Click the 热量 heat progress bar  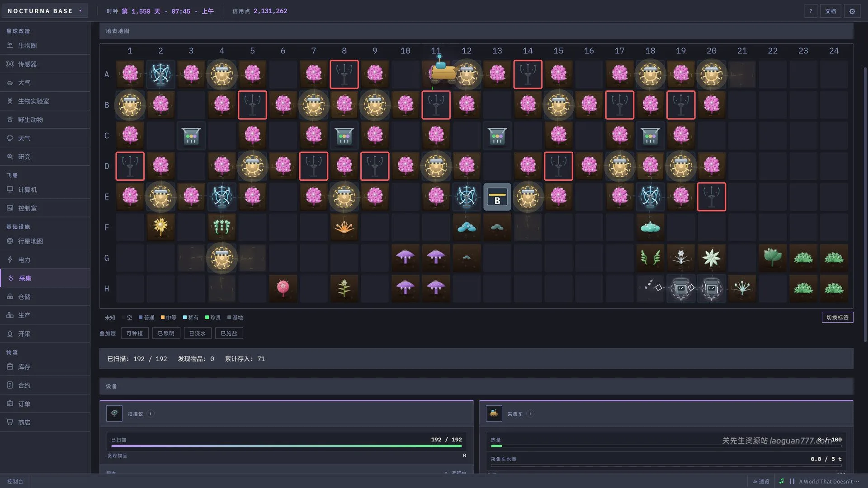[666, 446]
